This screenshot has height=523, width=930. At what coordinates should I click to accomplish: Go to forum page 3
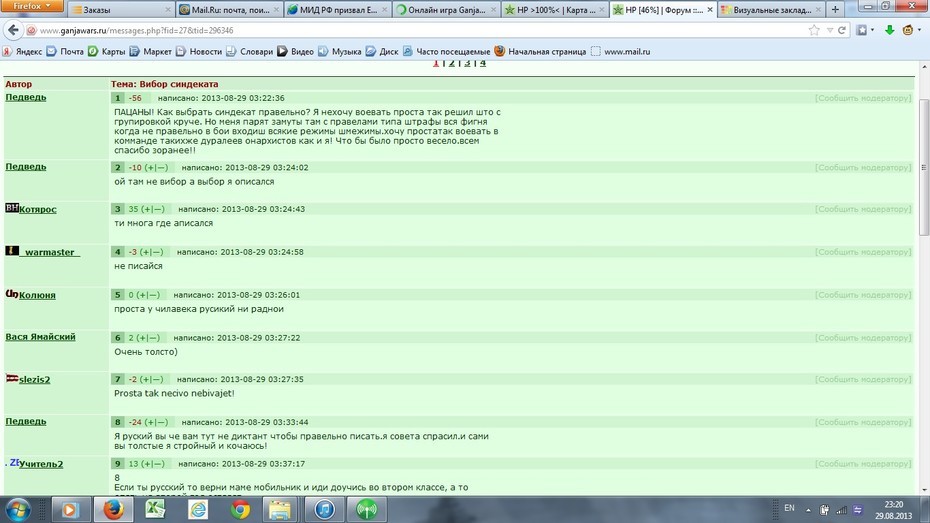467,63
